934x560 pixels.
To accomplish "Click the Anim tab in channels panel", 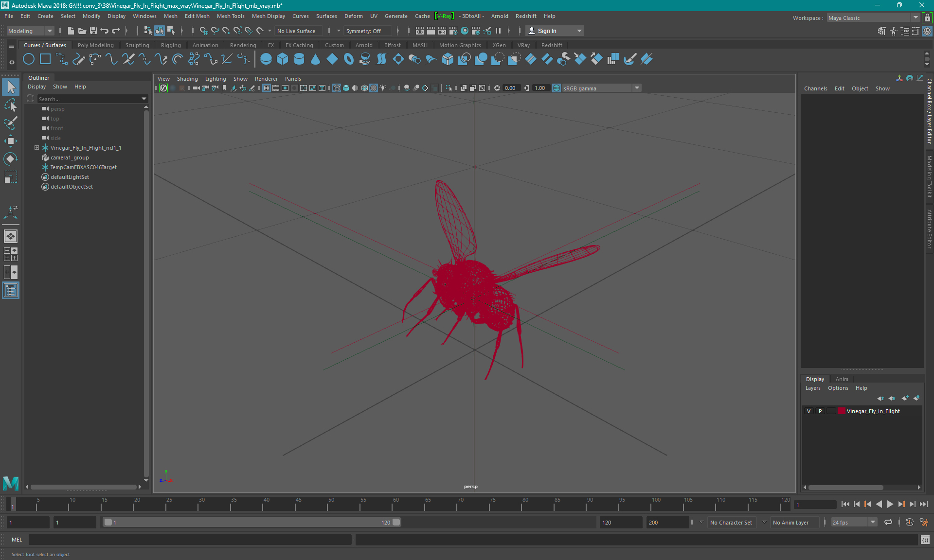I will 842,379.
